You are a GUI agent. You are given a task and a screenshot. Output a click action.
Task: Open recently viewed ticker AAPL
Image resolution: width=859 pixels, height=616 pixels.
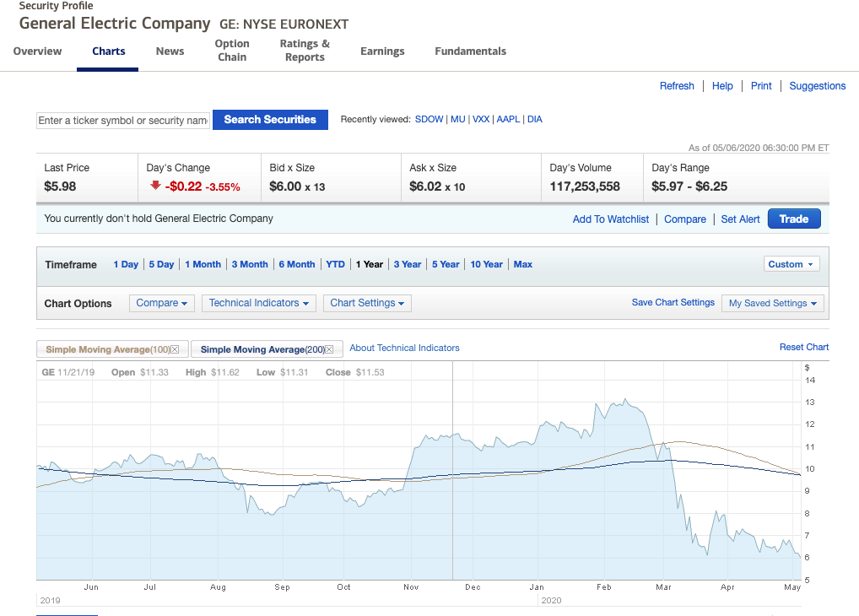point(508,119)
